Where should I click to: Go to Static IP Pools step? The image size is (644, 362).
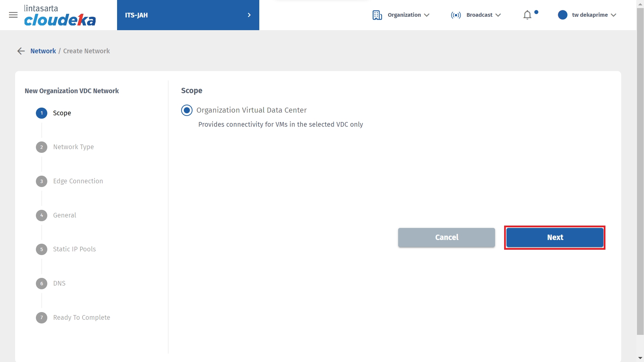tap(74, 249)
